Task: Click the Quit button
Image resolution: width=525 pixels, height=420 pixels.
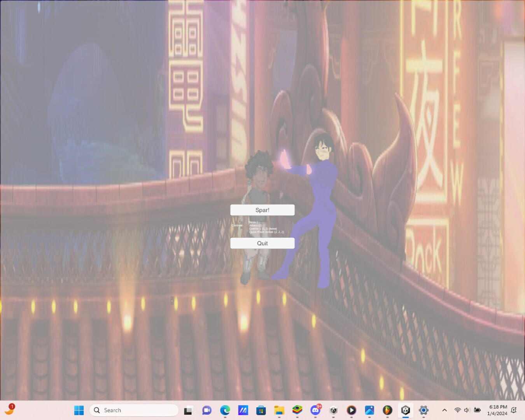Action: (x=262, y=243)
